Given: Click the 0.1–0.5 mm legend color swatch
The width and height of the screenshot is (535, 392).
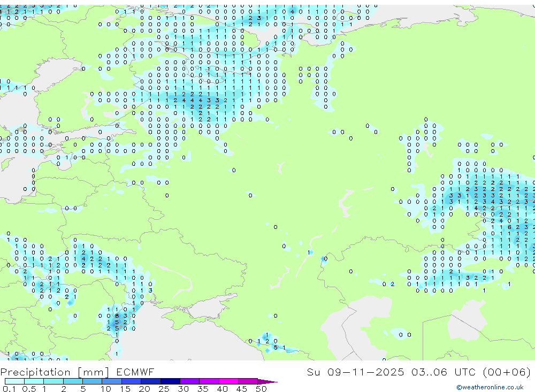Looking at the screenshot, I should point(14,381).
